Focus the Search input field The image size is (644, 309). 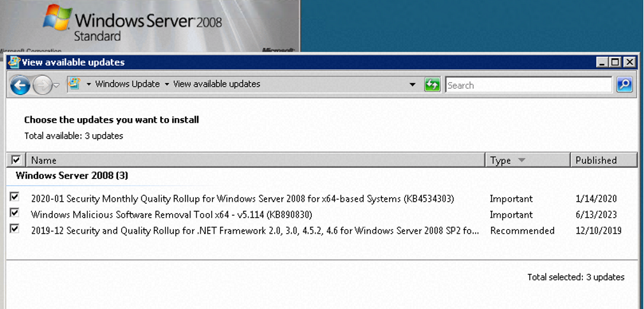(529, 85)
